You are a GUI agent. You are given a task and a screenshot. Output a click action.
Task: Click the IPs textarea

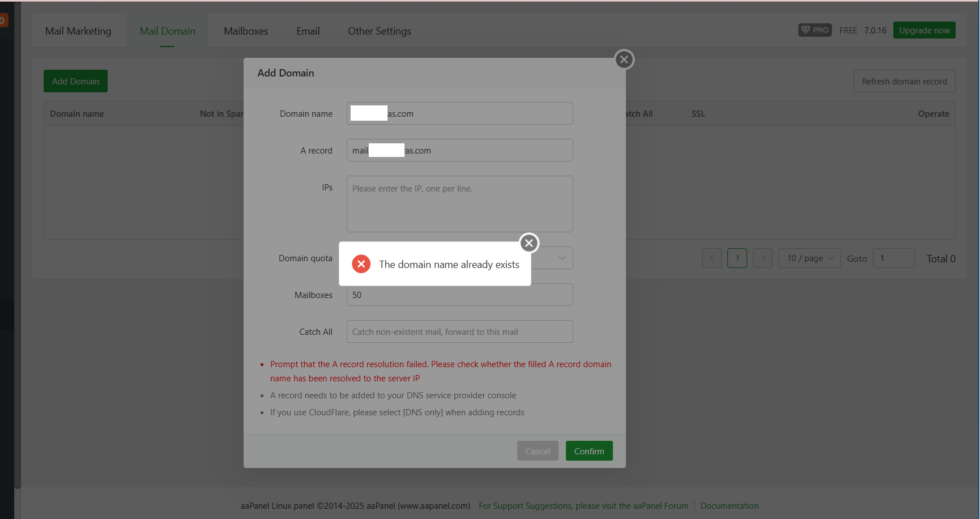click(460, 204)
